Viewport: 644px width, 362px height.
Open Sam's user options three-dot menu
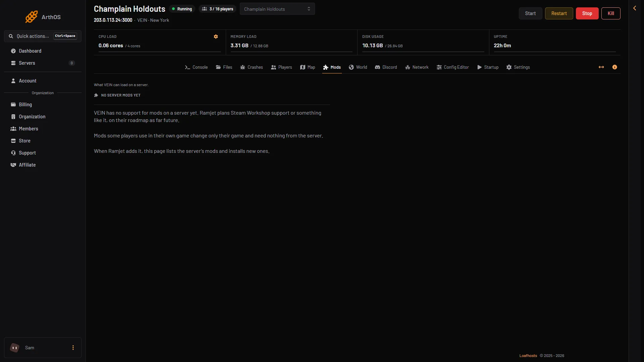pos(73,348)
